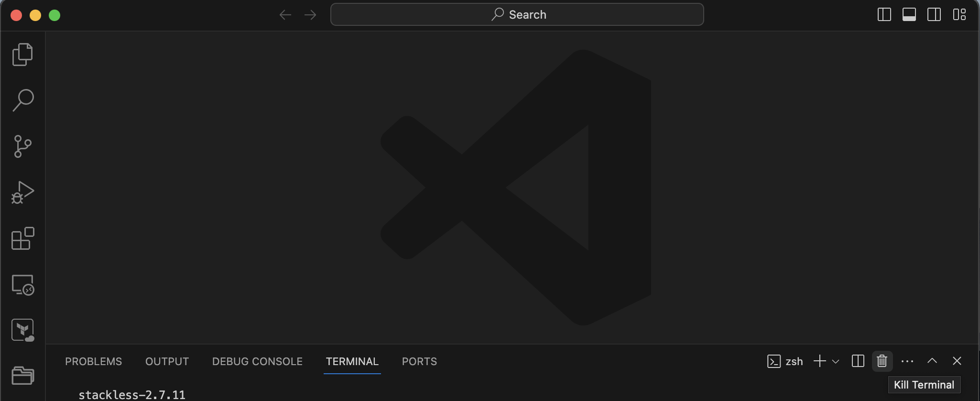Switch to the PROBLEMS tab
Image resolution: width=980 pixels, height=401 pixels.
pos(93,361)
